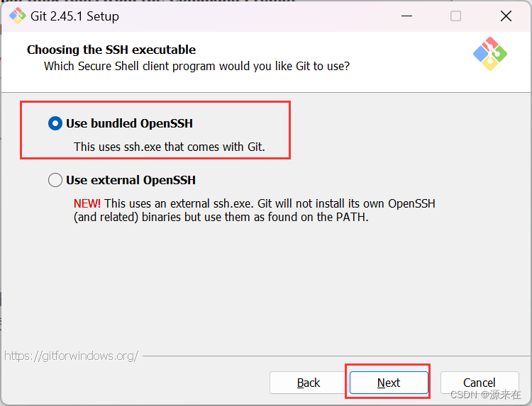This screenshot has width=532, height=406.
Task: Close the Git 2.45.1 Setup window
Action: click(x=506, y=16)
